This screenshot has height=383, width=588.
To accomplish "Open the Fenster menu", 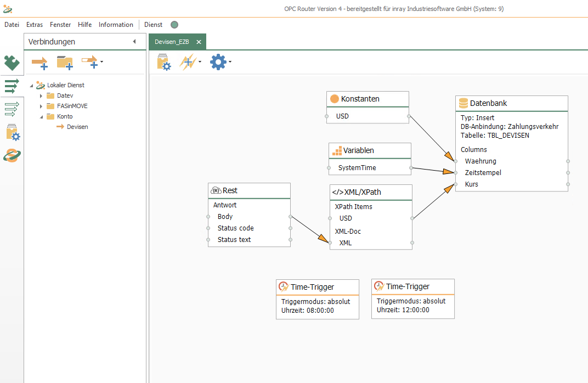I will (60, 24).
